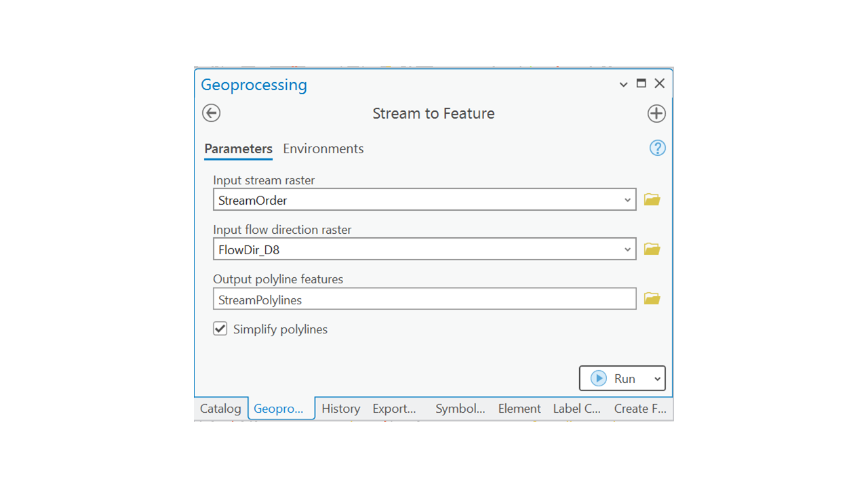Screen dimensions: 868x488
Task: Click the add (plus) icon beside tool title
Action: pyautogui.click(x=656, y=113)
